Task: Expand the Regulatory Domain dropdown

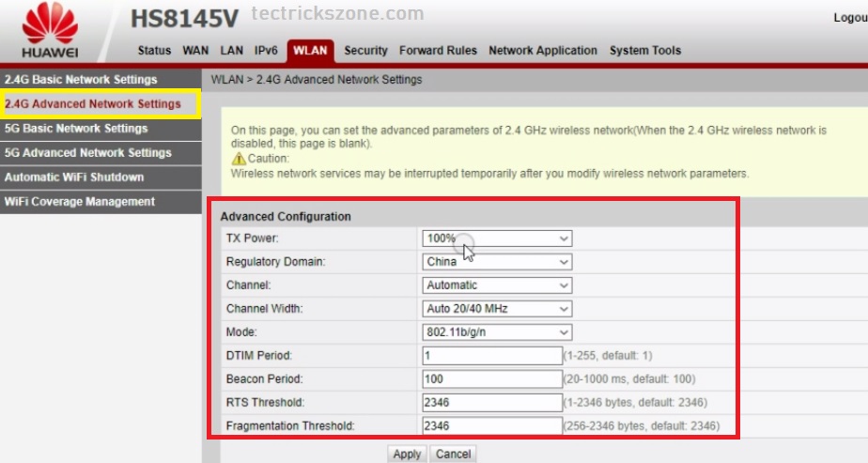Action: 496,262
